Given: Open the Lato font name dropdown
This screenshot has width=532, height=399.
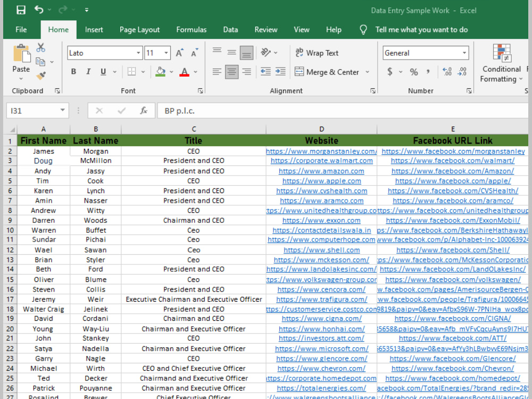Looking at the screenshot, I should coord(138,53).
